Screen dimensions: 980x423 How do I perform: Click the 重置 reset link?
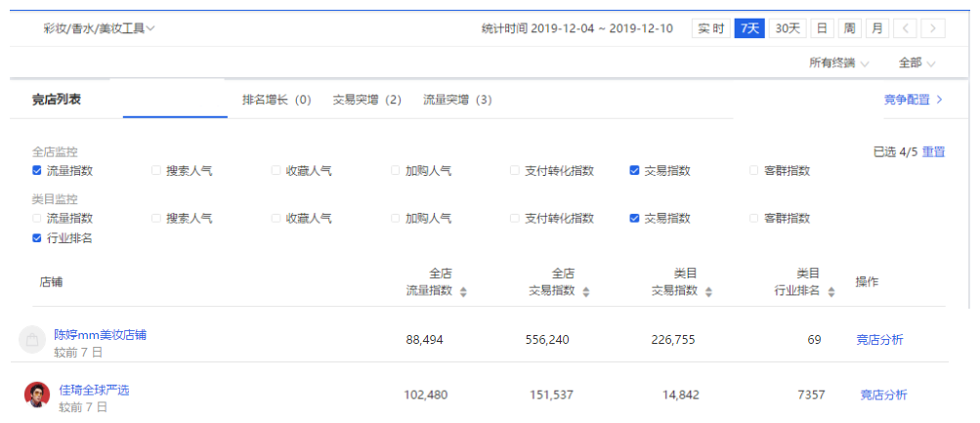click(934, 151)
